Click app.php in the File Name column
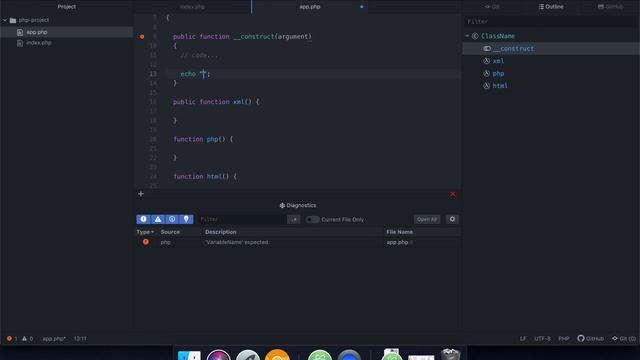This screenshot has height=360, width=640. click(397, 242)
